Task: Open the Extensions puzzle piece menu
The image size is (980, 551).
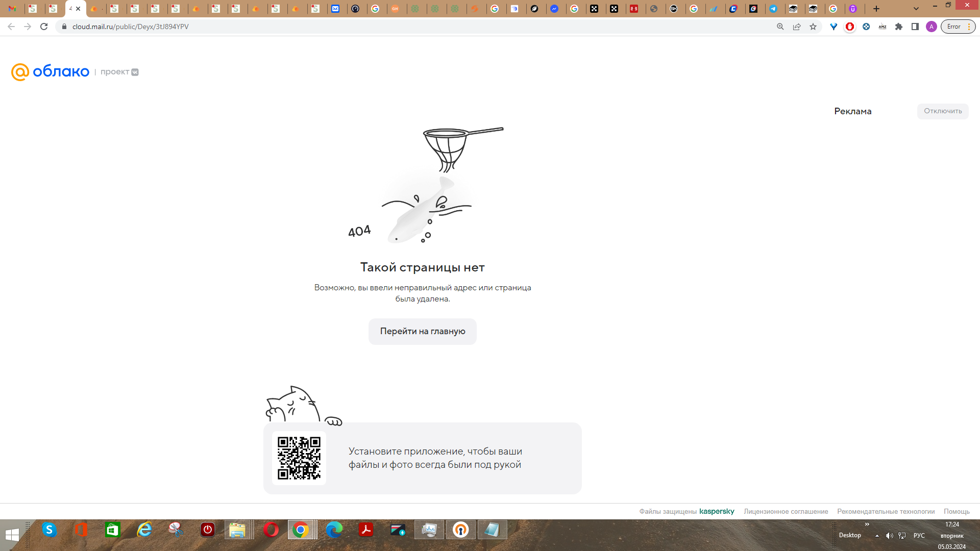Action: [x=899, y=27]
